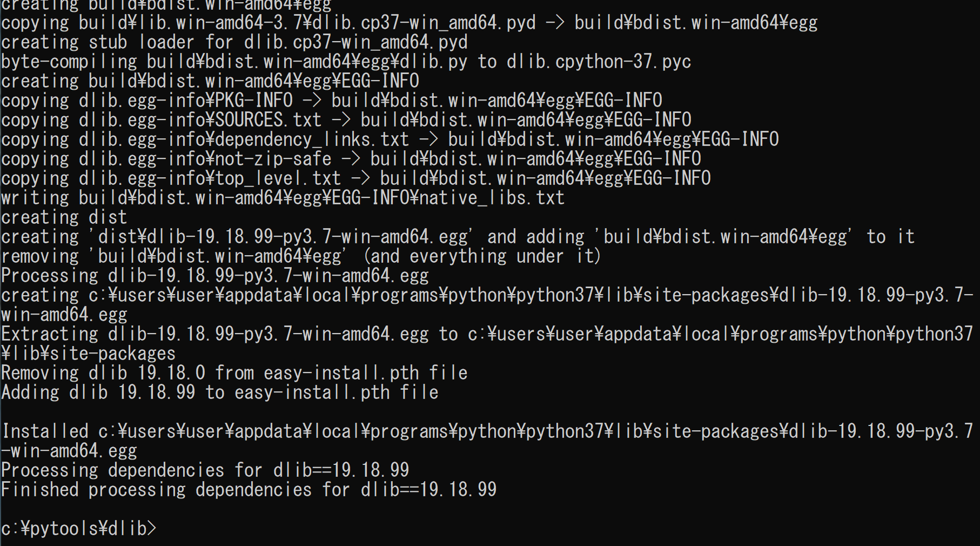Click 'creating build¥bdist.win-amd64¥egg¥EGG-INFO' line

(210, 81)
